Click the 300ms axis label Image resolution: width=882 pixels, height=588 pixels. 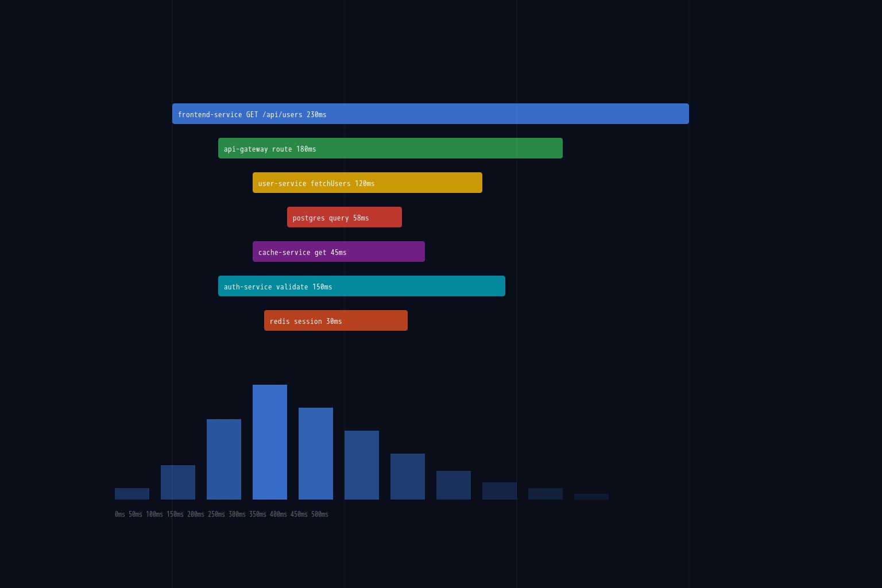pos(237,514)
